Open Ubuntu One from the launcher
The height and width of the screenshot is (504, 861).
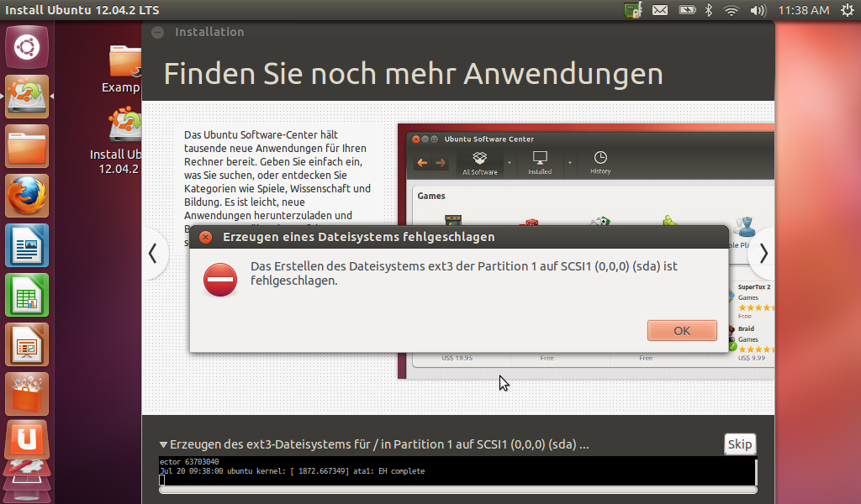coord(27,439)
